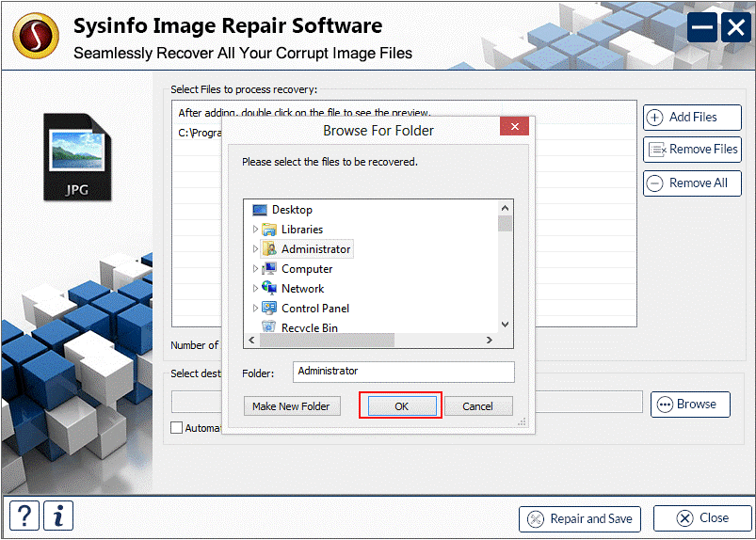
Task: Click the JPG file type thumbnail
Action: pos(77,157)
